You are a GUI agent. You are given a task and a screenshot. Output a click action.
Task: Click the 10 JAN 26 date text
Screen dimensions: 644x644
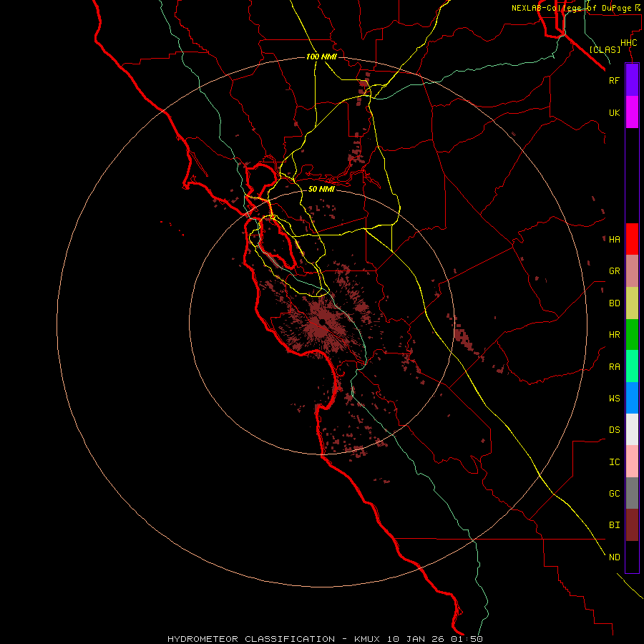pyautogui.click(x=416, y=639)
